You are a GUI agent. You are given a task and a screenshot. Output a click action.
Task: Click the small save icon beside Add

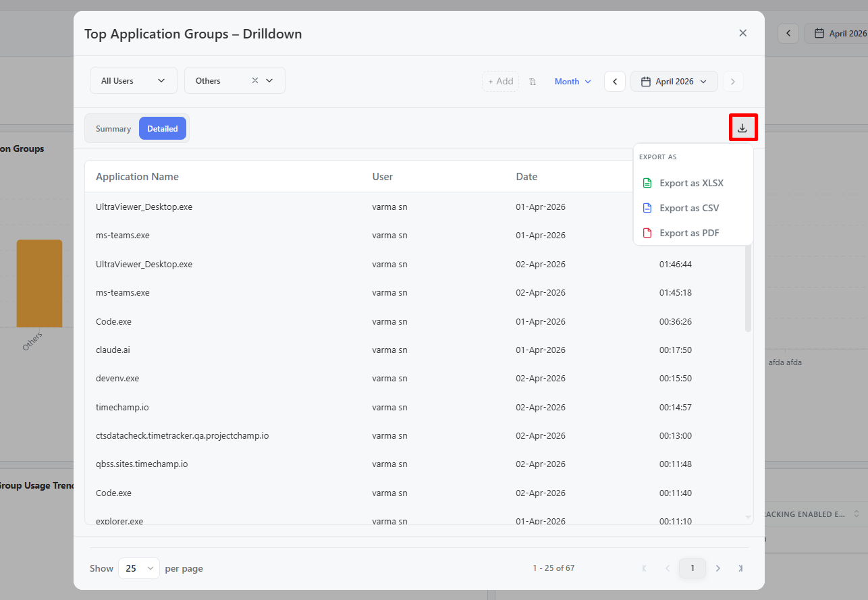(x=533, y=82)
